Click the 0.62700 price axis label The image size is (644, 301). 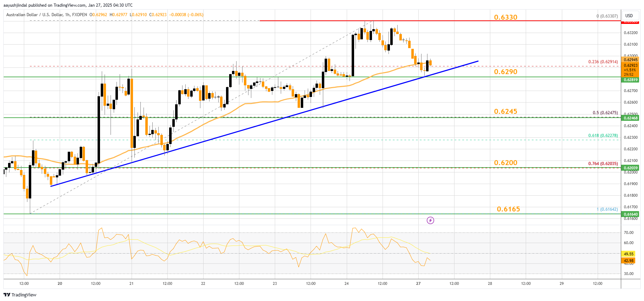pos(630,91)
